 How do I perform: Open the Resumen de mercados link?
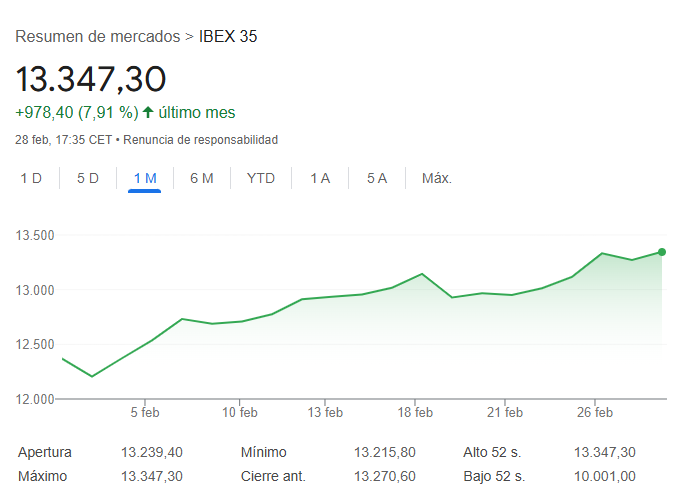(x=98, y=37)
